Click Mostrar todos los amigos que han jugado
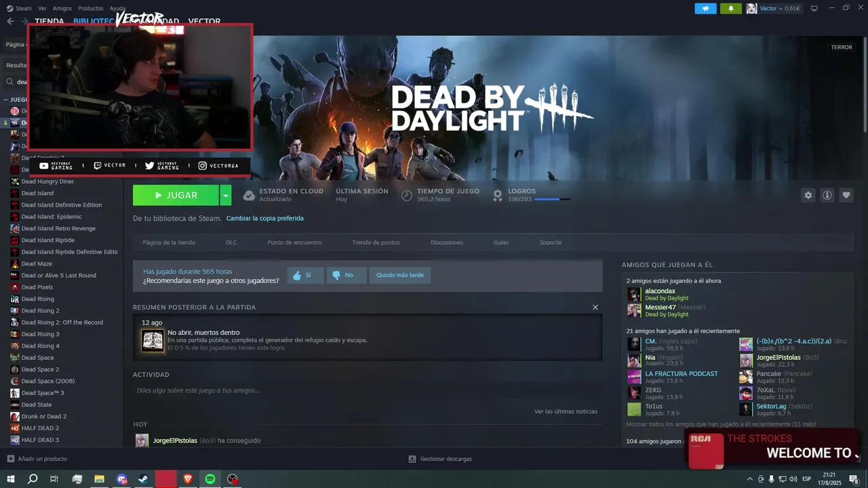 [x=721, y=424]
